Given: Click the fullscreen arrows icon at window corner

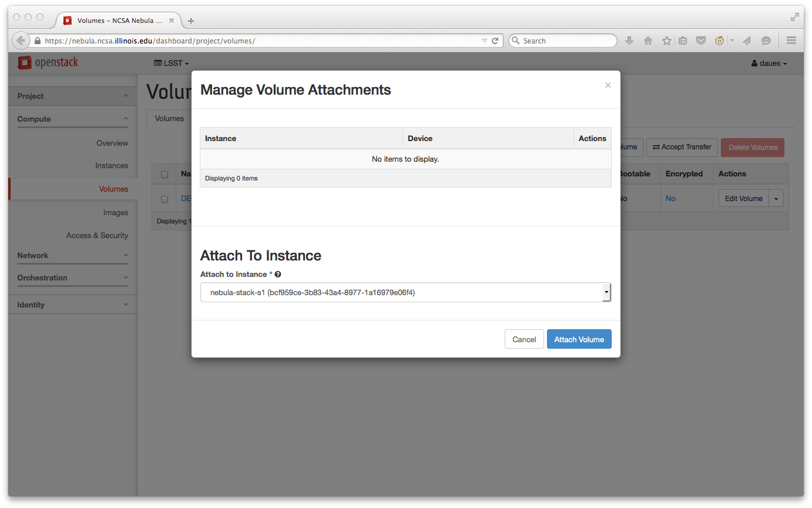Looking at the screenshot, I should (x=795, y=18).
